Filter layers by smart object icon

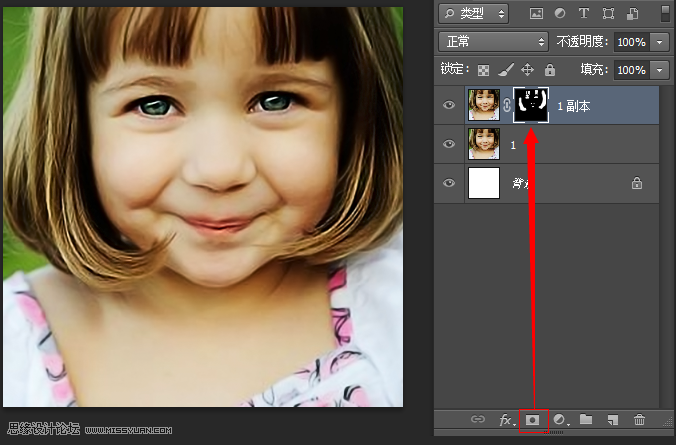[632, 14]
